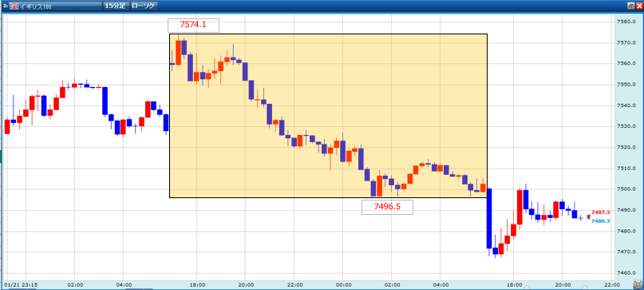
Task: Click the fit-to-screen icon at bottom-right corner
Action: pyautogui.click(x=638, y=284)
